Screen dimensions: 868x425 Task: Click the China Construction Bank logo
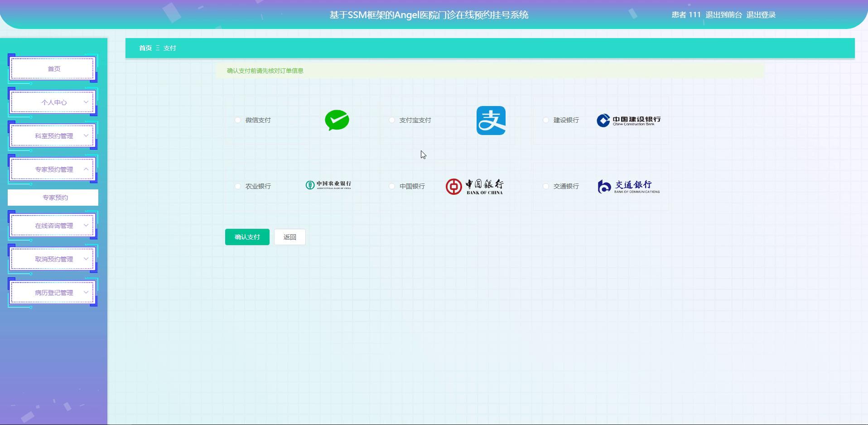click(628, 121)
